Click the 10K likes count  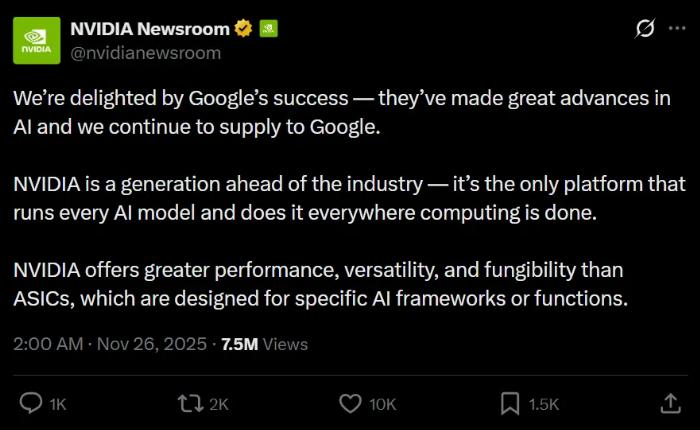pos(382,404)
